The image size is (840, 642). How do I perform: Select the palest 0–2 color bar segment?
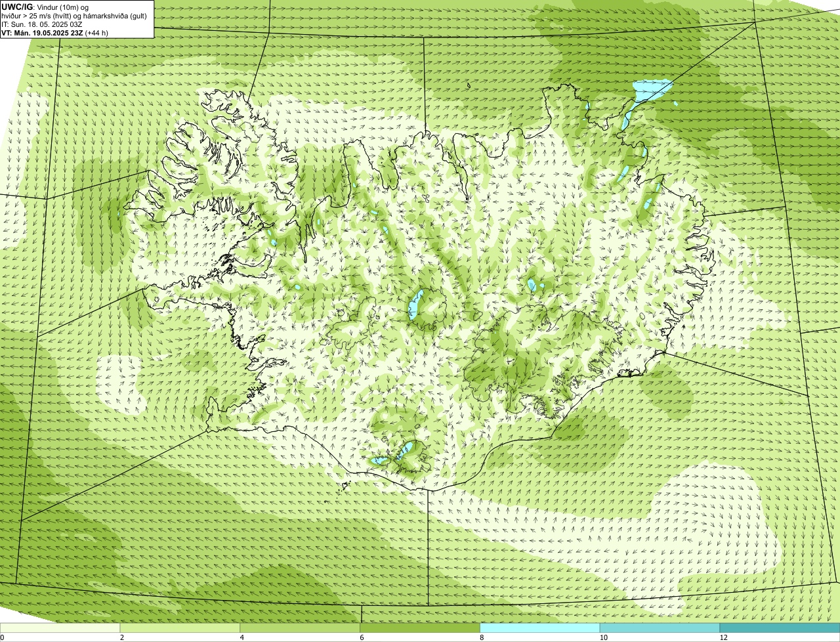tap(60, 628)
